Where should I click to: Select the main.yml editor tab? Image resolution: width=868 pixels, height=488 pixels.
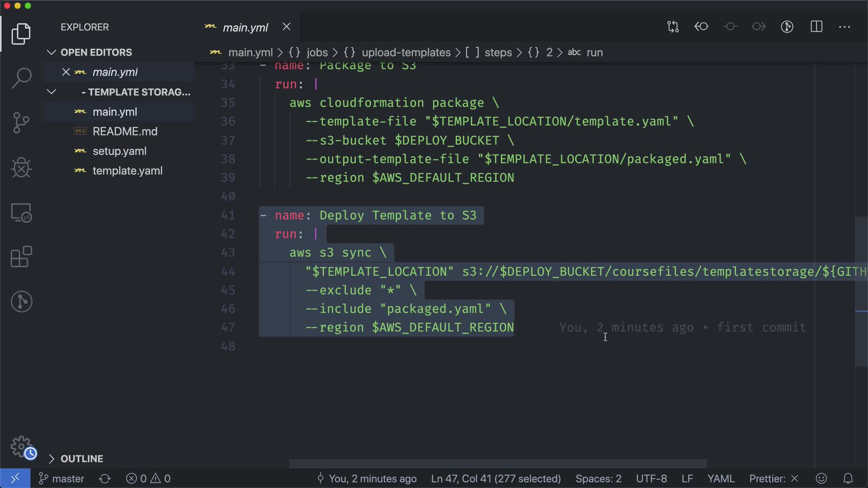tap(245, 28)
